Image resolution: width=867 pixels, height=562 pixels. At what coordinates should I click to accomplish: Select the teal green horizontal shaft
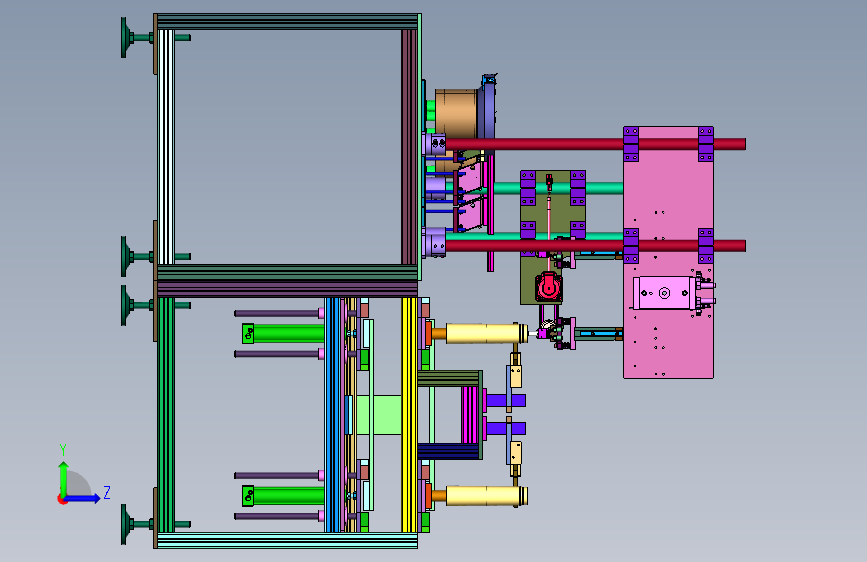point(557,188)
